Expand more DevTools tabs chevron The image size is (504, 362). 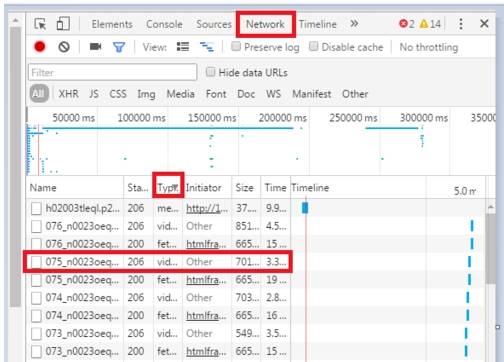[354, 24]
